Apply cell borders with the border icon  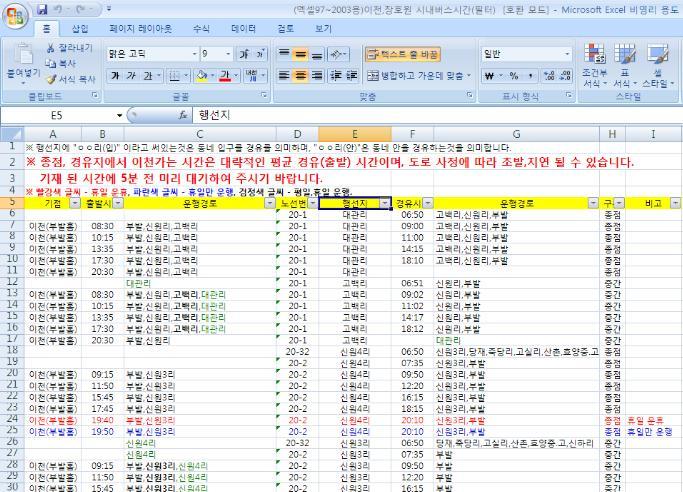[174, 76]
